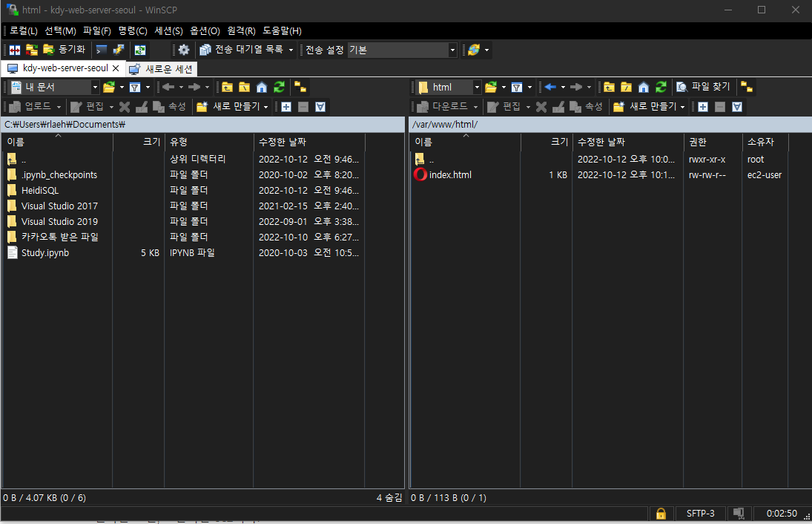Open the Mark (선택) menu
Image resolution: width=812 pixels, height=524 pixels.
tap(60, 31)
